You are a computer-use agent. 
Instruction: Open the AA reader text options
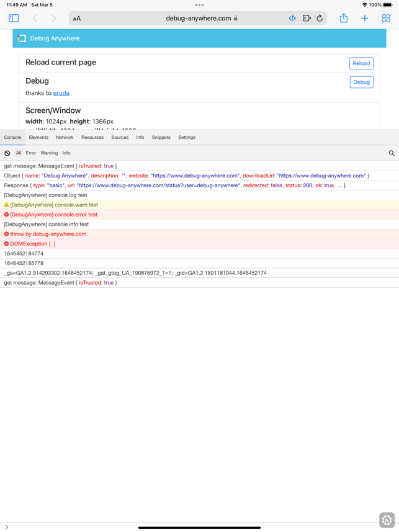click(x=77, y=19)
